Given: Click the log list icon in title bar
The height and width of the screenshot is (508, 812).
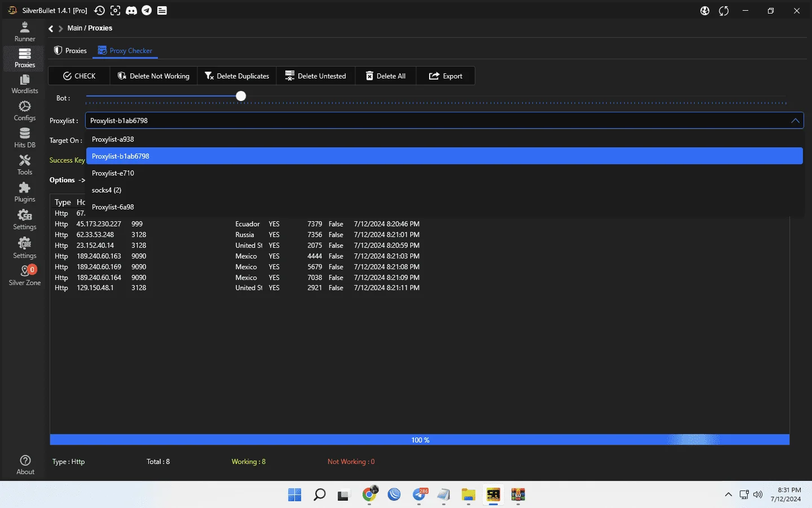Looking at the screenshot, I should 162,11.
